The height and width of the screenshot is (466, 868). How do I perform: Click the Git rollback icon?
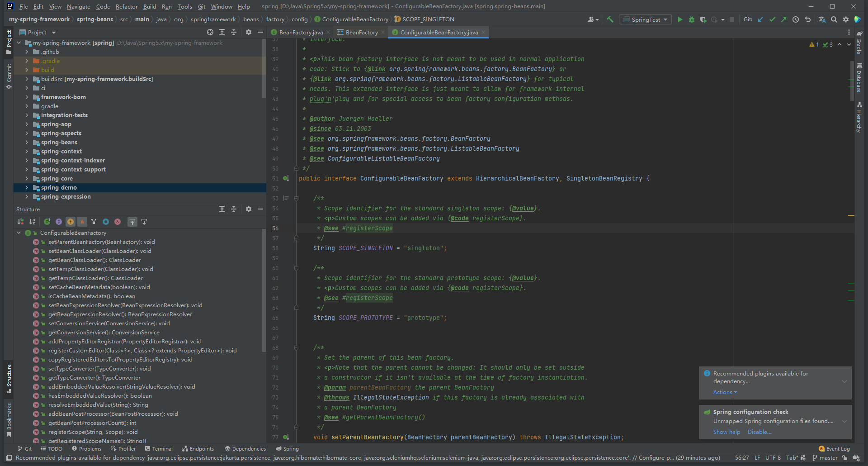click(x=808, y=19)
